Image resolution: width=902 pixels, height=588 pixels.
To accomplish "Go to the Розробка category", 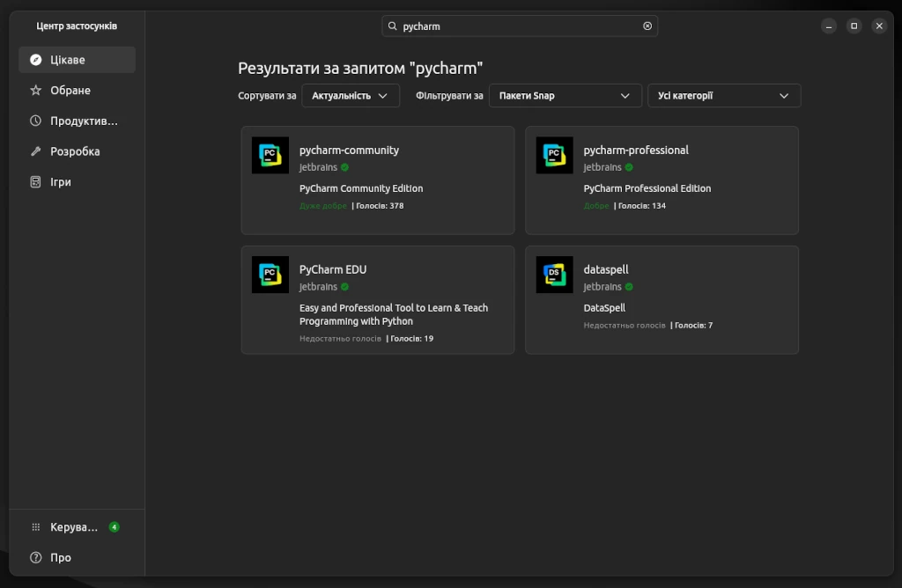I will coord(78,151).
